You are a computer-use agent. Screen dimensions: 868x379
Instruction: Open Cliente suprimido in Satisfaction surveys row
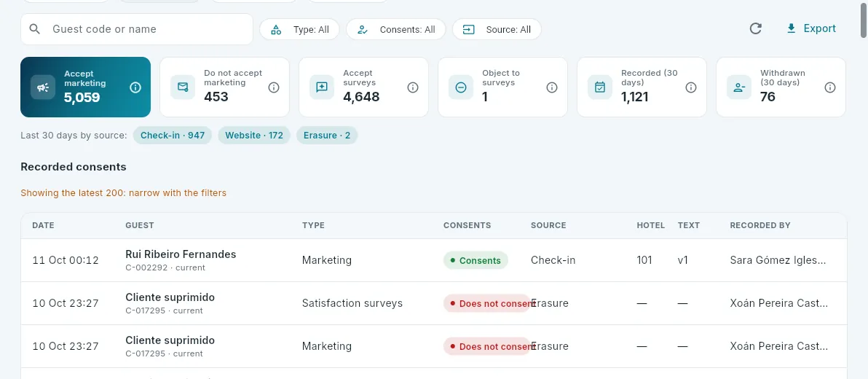click(x=170, y=297)
